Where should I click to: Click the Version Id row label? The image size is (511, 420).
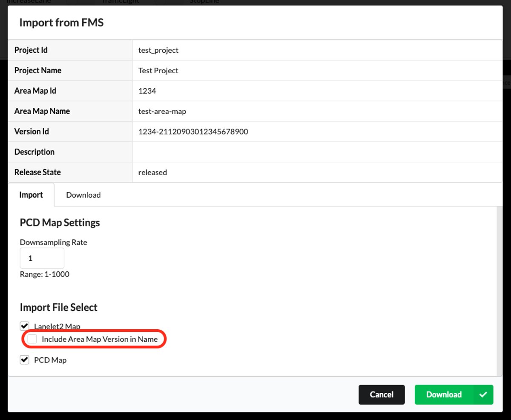point(32,132)
